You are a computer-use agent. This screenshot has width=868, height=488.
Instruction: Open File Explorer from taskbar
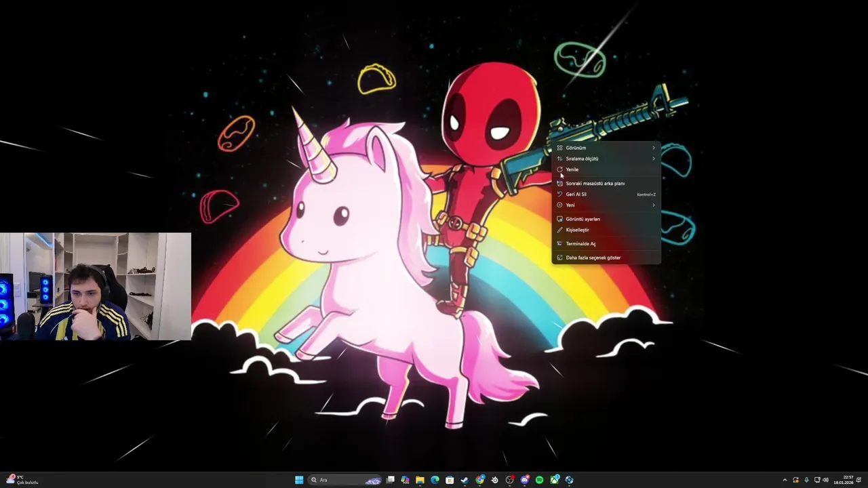coord(420,480)
